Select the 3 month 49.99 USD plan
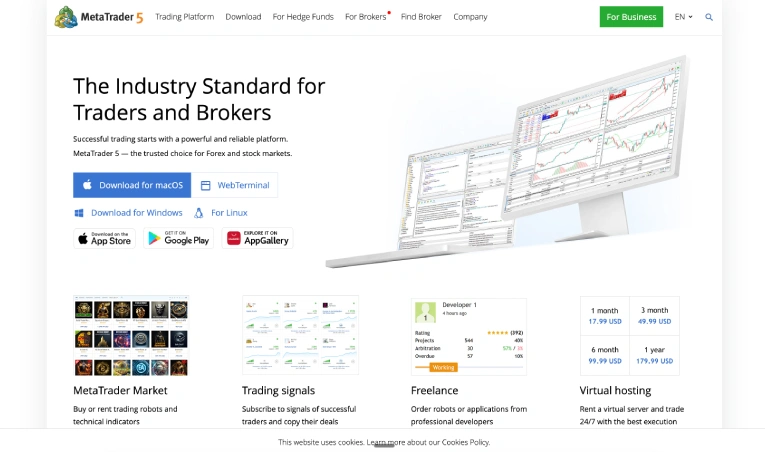 [x=655, y=316]
